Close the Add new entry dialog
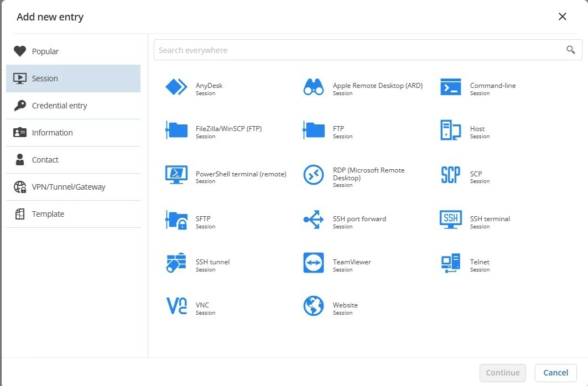Viewport: 588px width, 386px height. [x=562, y=17]
